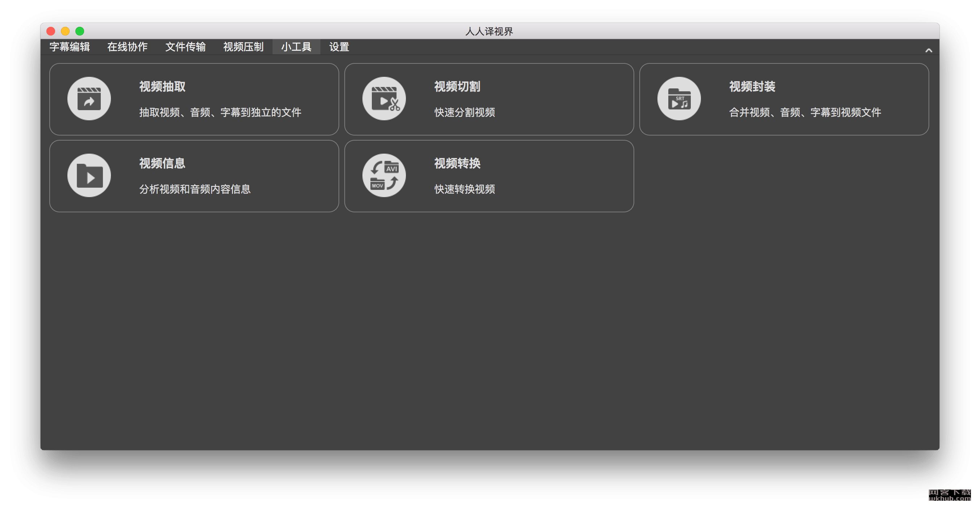Switch to the 在线协作 tab
This screenshot has width=980, height=508.
[x=128, y=47]
